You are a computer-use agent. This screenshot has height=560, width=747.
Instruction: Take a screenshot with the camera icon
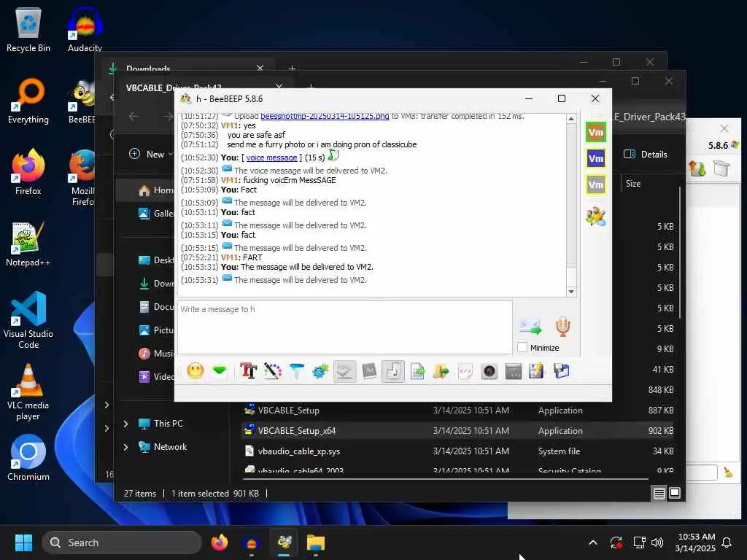click(x=489, y=371)
